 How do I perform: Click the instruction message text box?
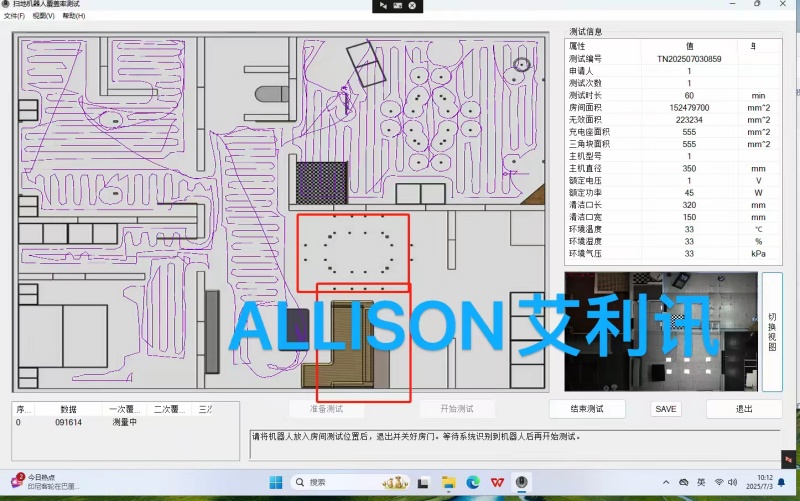(515, 444)
